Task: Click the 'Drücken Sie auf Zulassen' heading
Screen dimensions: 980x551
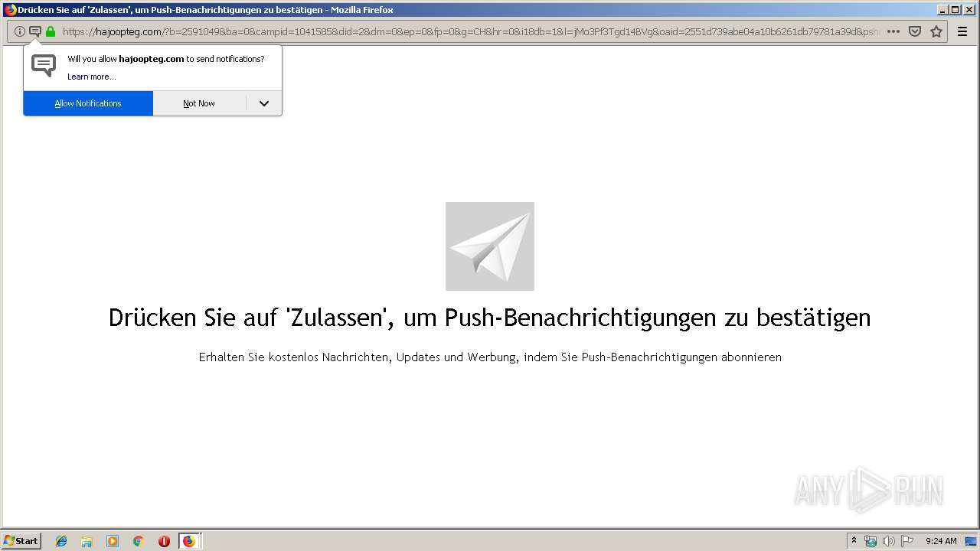Action: click(490, 318)
